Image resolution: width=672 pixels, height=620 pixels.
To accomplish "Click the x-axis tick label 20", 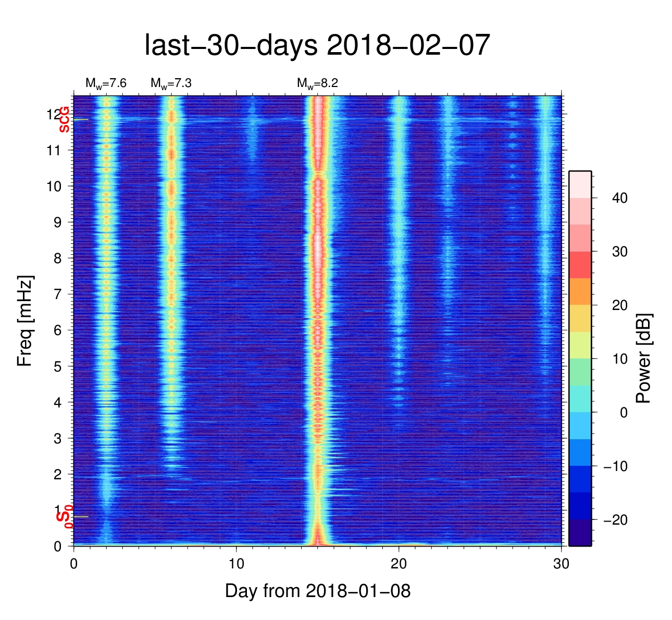I will [399, 565].
